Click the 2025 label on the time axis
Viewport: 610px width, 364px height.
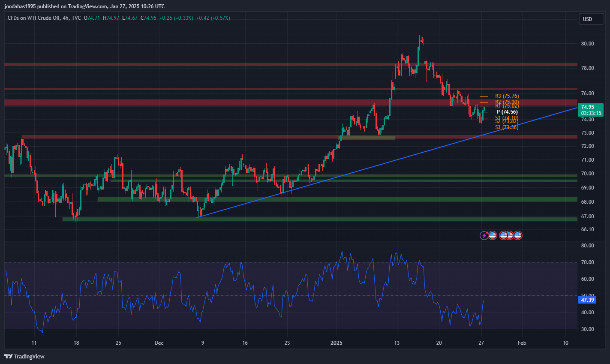coord(337,343)
